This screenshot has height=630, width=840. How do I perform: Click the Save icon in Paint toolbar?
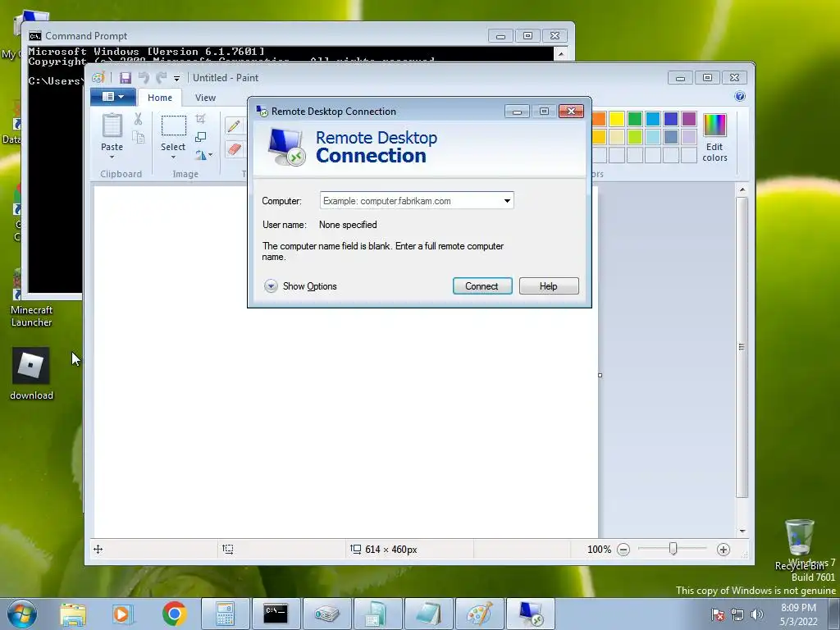[125, 78]
